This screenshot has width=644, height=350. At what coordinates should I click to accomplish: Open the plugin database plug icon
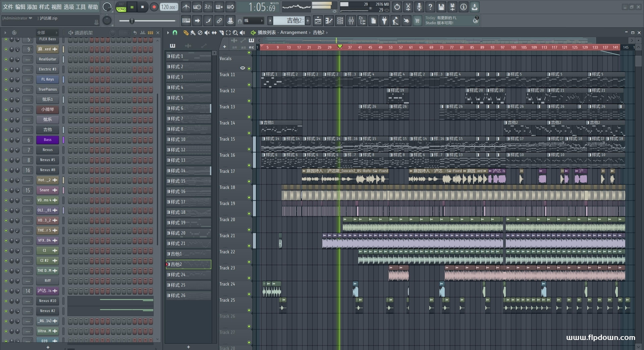[x=384, y=21]
